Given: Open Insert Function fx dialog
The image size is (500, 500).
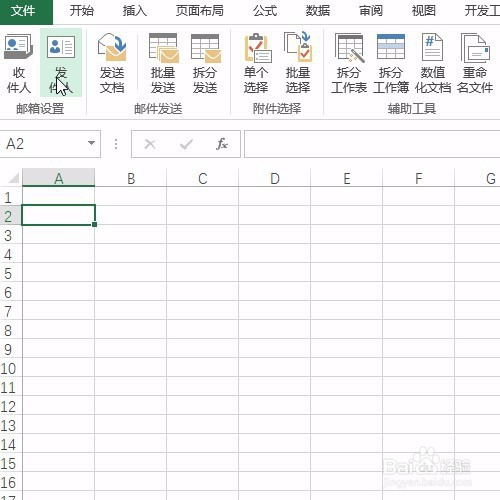Looking at the screenshot, I should 222,144.
